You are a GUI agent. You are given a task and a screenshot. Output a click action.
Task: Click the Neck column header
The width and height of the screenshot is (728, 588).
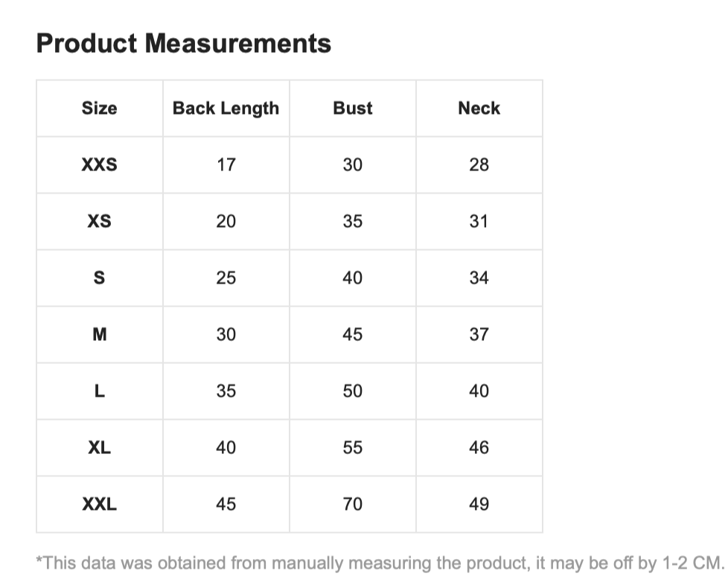[x=479, y=108]
